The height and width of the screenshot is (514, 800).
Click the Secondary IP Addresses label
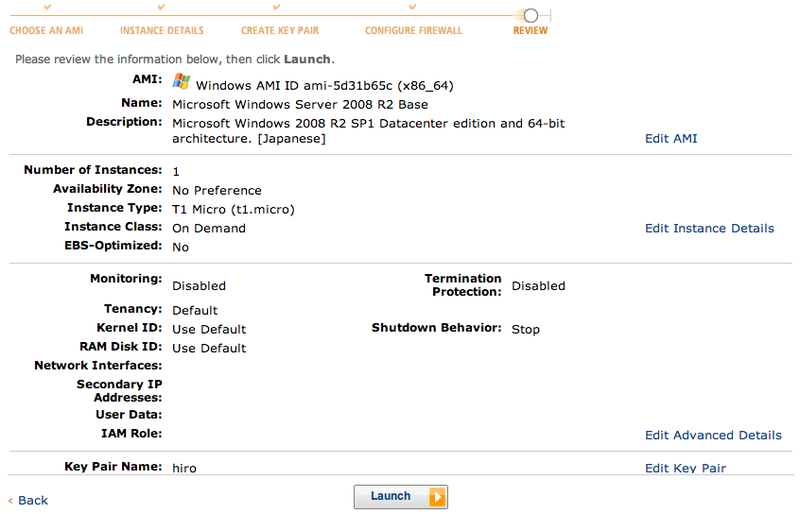tap(119, 390)
